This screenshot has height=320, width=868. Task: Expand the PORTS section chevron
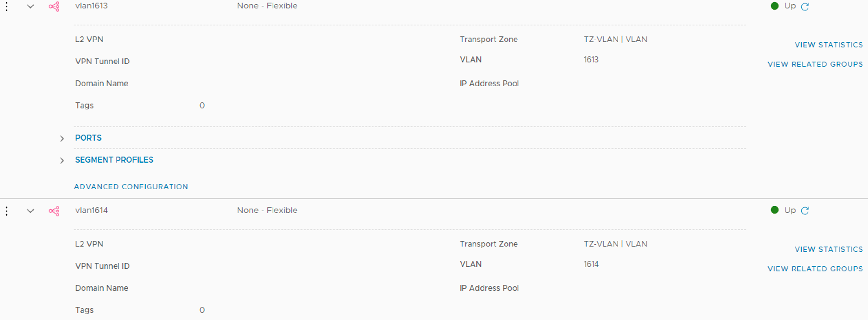click(x=62, y=139)
